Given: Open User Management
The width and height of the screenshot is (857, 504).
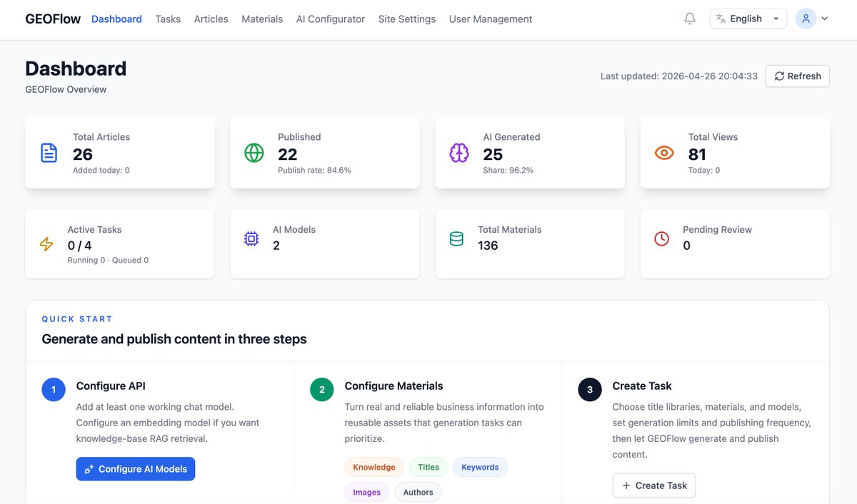Looking at the screenshot, I should click(x=491, y=19).
